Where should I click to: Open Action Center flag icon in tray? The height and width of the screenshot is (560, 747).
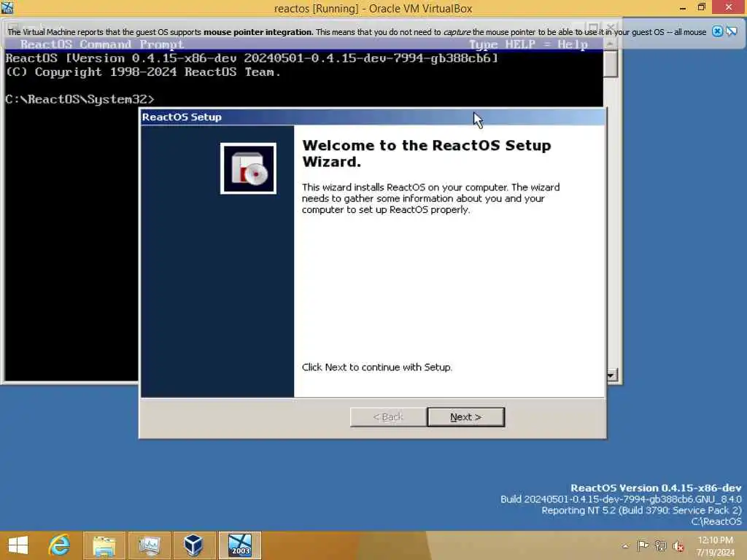(x=643, y=545)
